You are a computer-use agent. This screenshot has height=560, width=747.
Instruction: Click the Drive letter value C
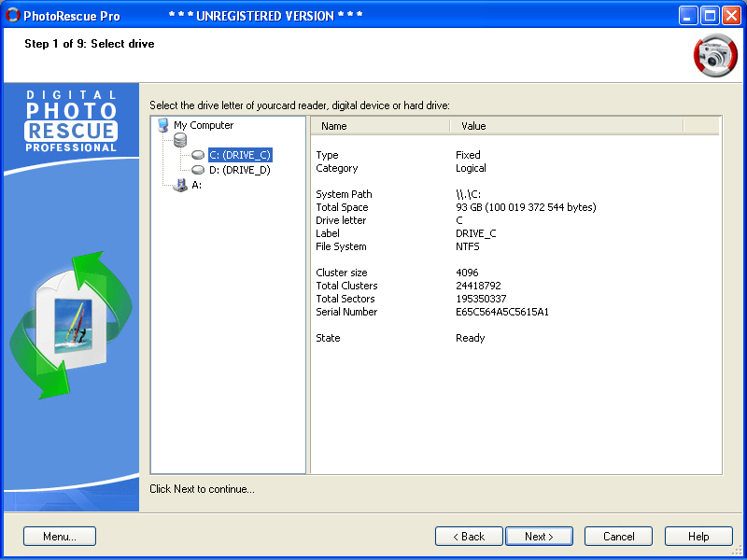[459, 220]
